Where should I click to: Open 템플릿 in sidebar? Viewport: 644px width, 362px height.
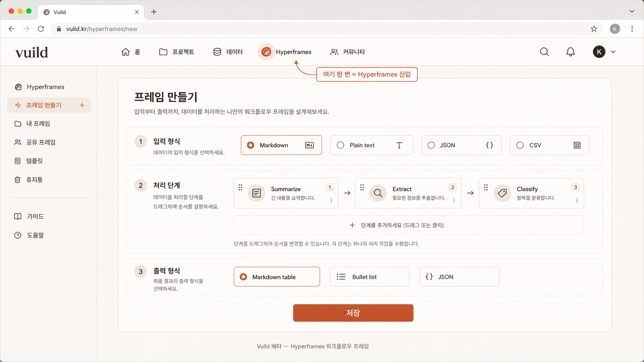tap(29, 161)
